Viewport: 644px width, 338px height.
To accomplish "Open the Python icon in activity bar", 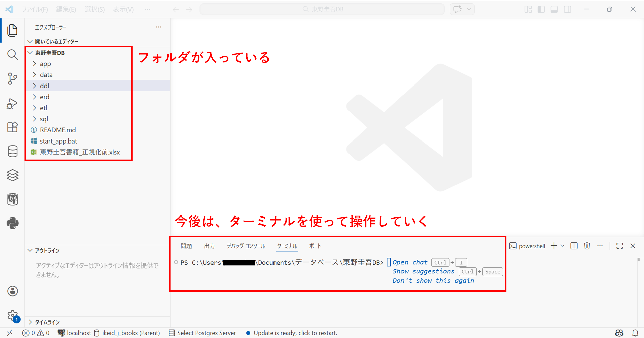I will tap(12, 223).
